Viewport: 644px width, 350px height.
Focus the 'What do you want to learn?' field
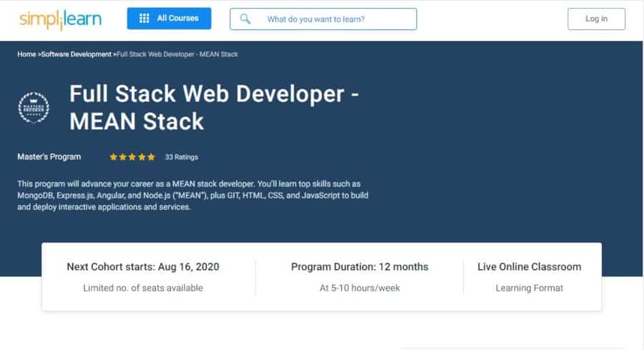pyautogui.click(x=323, y=19)
